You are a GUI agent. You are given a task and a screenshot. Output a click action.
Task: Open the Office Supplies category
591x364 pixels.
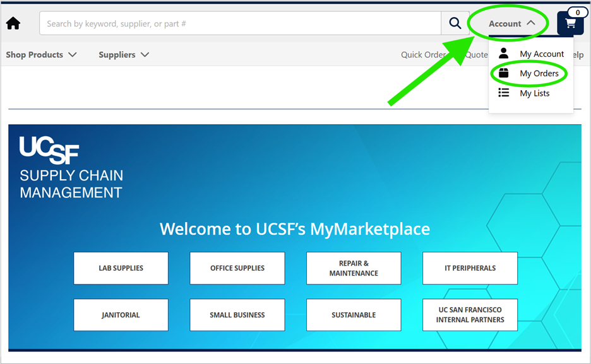(237, 268)
